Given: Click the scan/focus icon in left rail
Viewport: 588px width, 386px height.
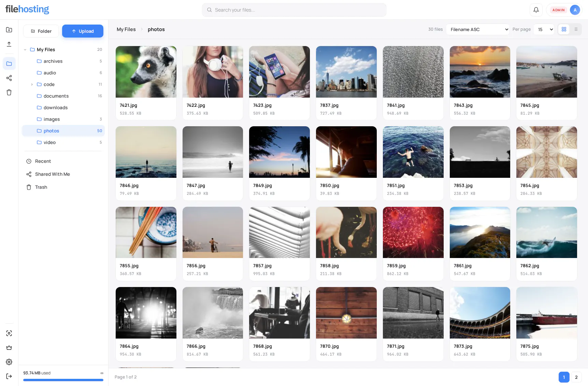Looking at the screenshot, I should pos(9,333).
